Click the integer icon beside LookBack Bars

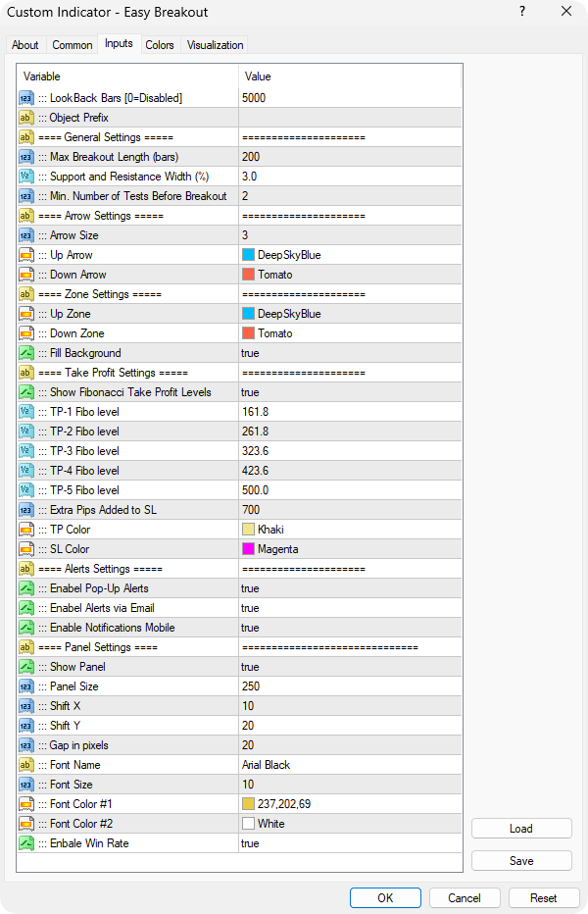[26, 98]
